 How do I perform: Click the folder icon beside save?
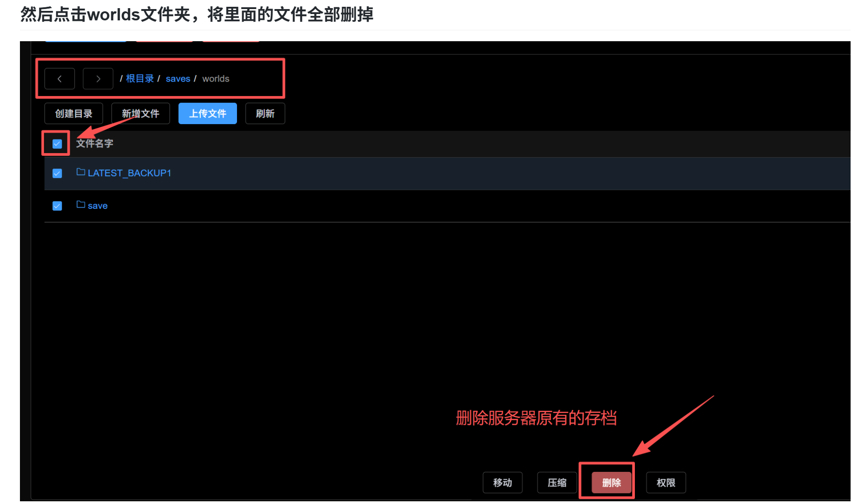tap(81, 205)
